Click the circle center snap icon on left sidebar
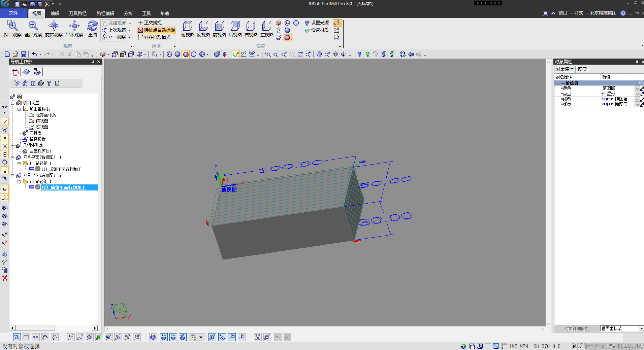This screenshot has height=350, width=644. (5, 154)
